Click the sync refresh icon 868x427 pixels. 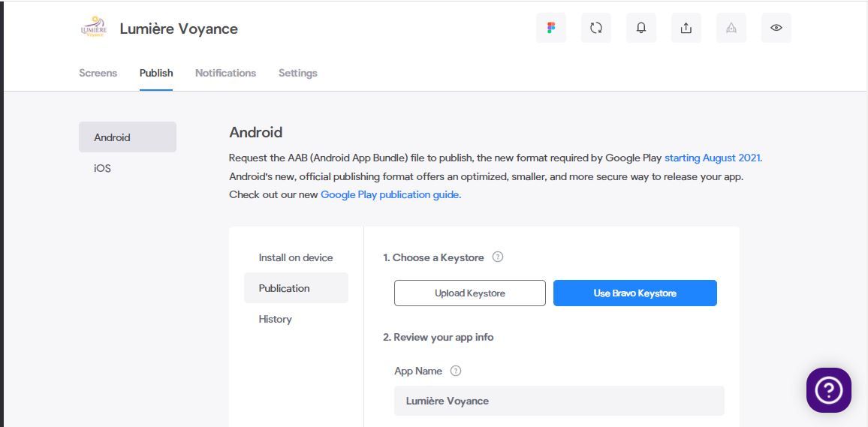click(x=595, y=28)
